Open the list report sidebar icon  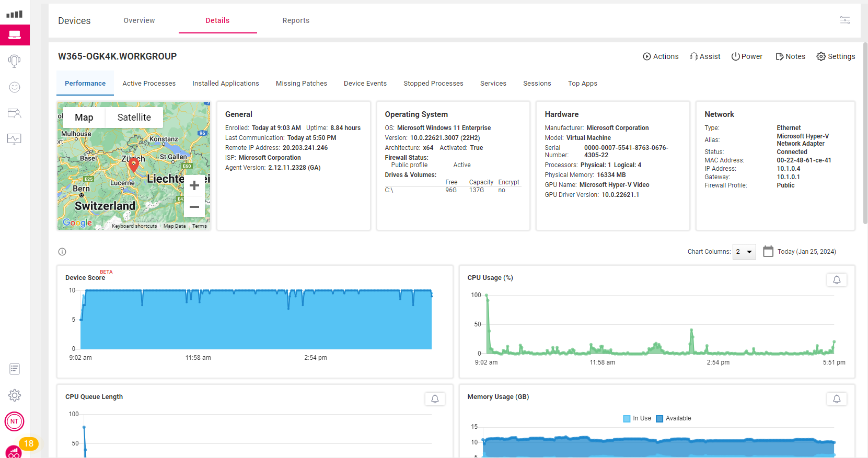(x=15, y=369)
